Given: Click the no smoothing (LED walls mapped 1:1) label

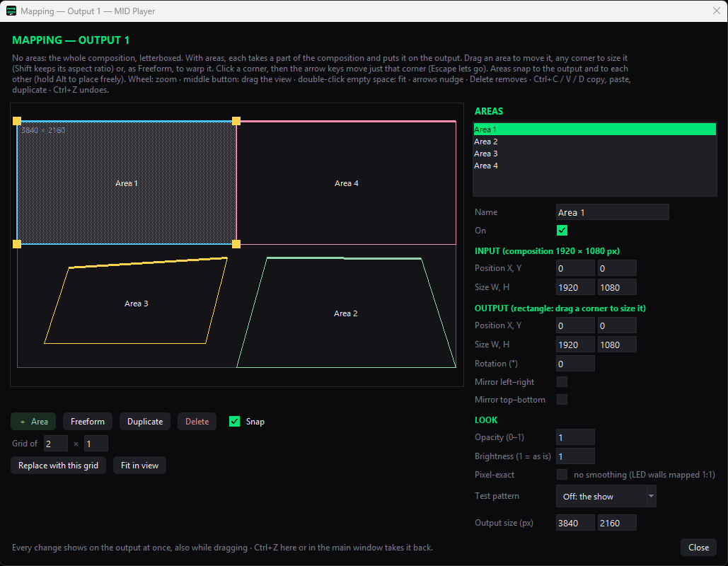Looking at the screenshot, I should (x=644, y=475).
